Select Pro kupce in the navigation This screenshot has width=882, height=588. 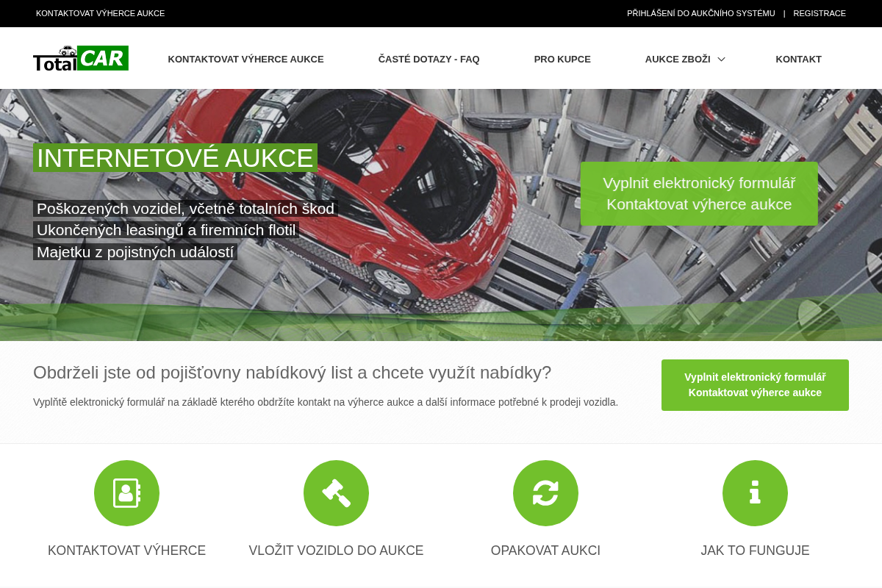562,60
